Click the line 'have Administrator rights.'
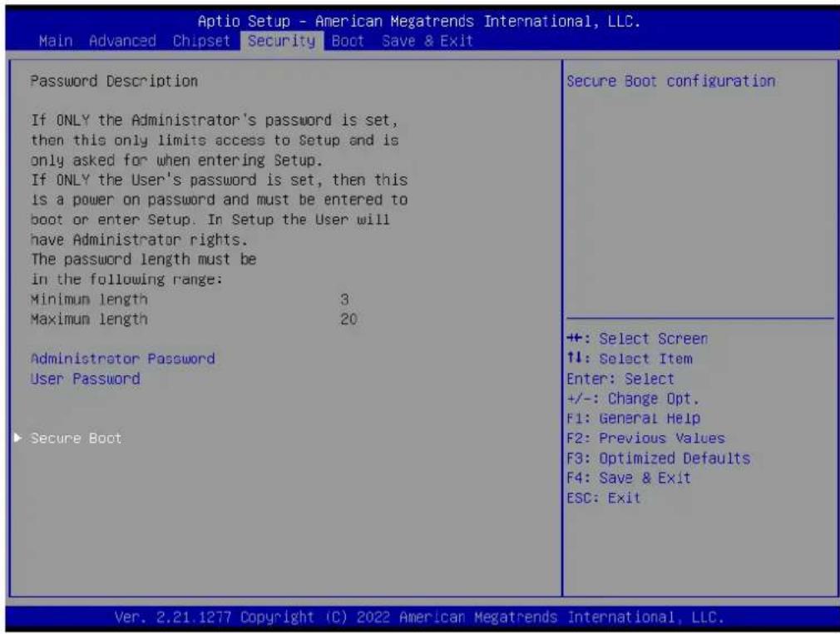The height and width of the screenshot is (634, 840). point(139,240)
